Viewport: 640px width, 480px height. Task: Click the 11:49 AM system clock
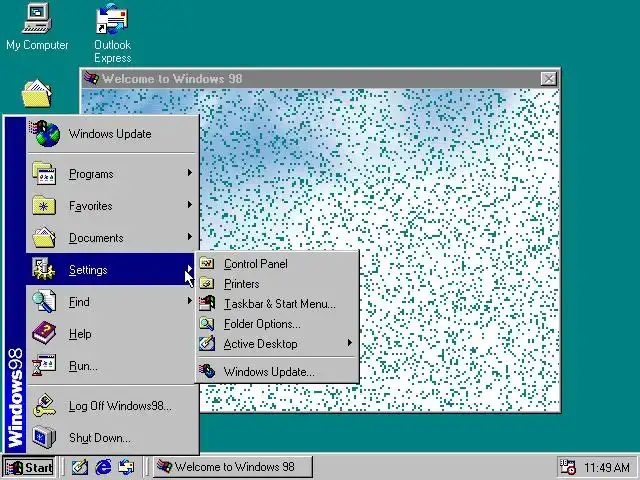pyautogui.click(x=607, y=467)
